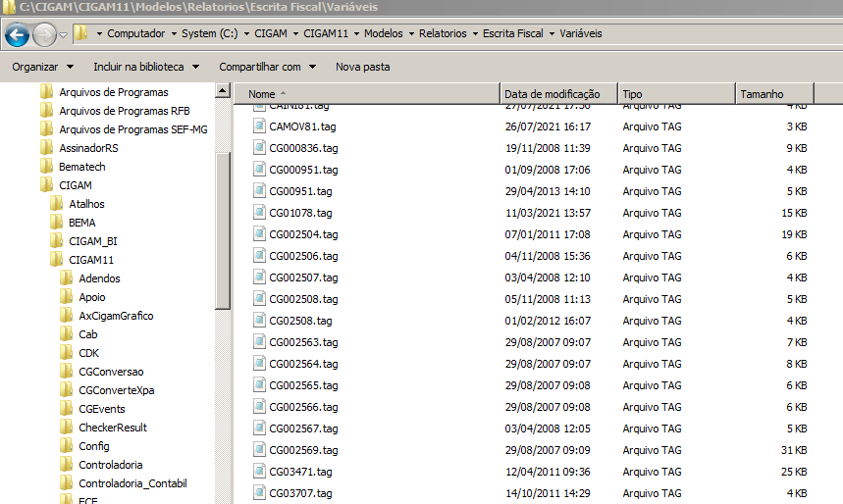Viewport: 843px width, 504px height.
Task: Select the CG000836.tag file icon
Action: 259,148
